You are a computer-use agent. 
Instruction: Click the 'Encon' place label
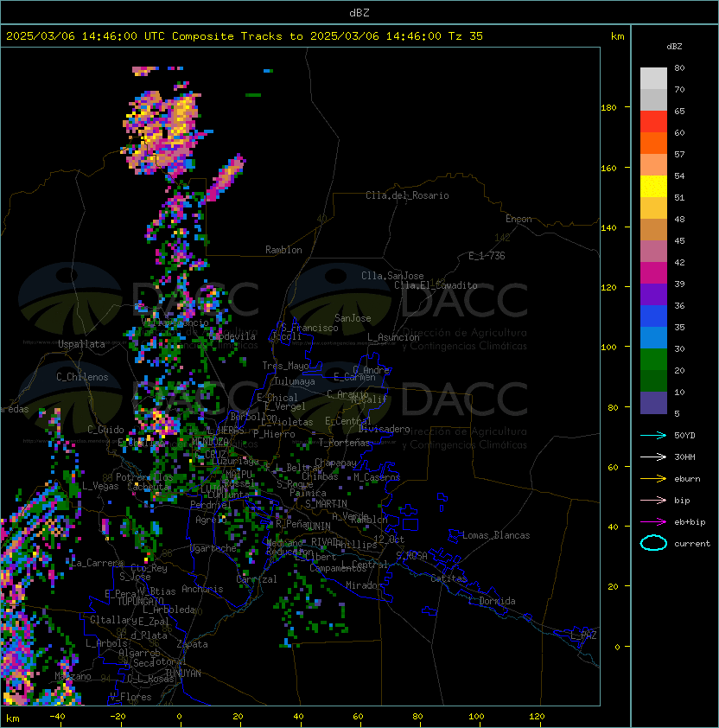coord(519,219)
